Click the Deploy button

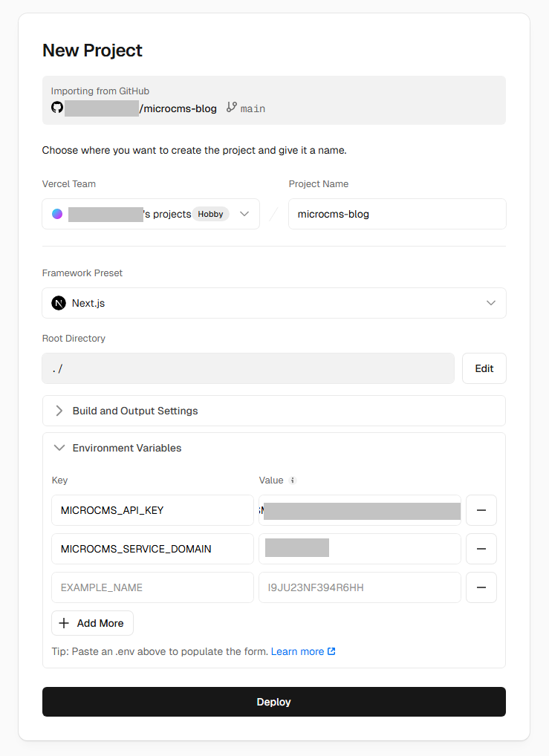(x=273, y=701)
